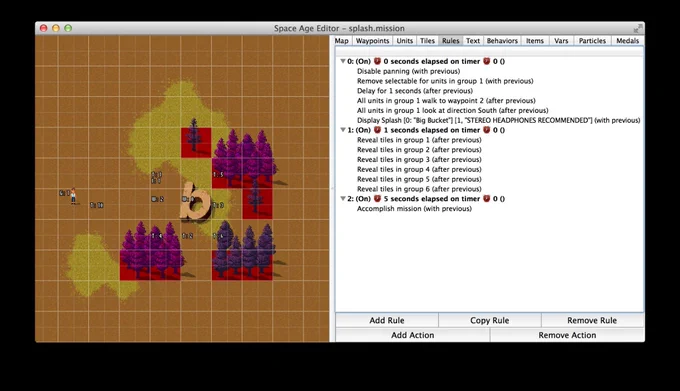The height and width of the screenshot is (391, 680).
Task: Select 'Disable panning (with previous)' action
Action: [409, 71]
